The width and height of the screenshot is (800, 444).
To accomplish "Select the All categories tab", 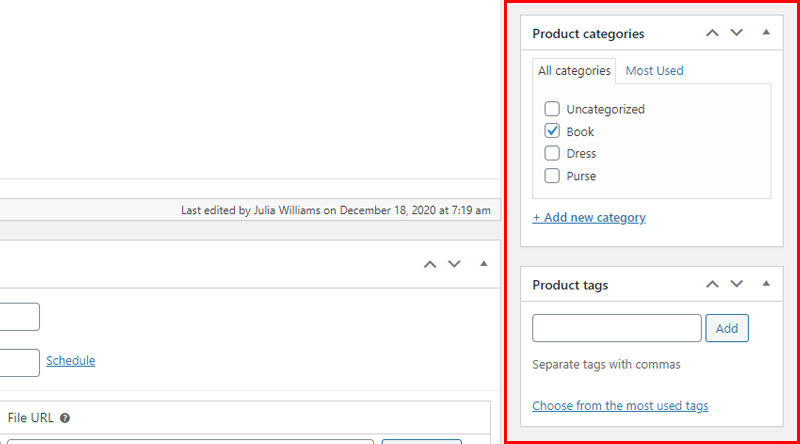I will click(574, 71).
